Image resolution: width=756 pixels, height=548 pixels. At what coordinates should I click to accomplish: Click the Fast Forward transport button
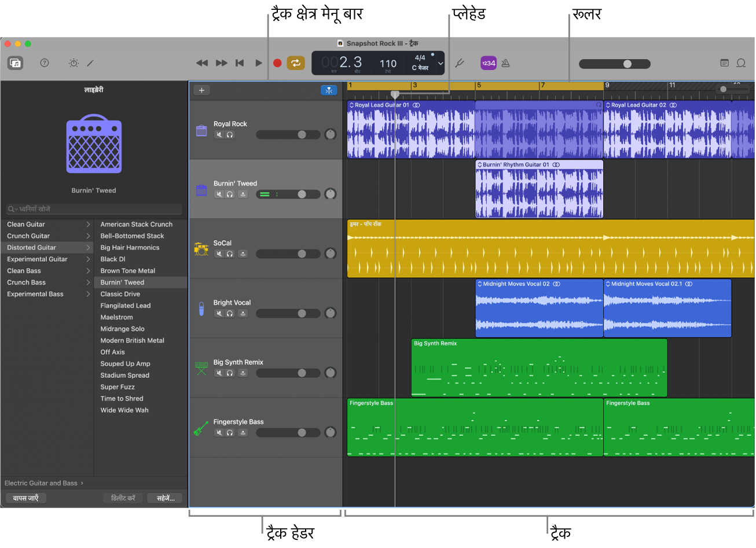coord(221,63)
